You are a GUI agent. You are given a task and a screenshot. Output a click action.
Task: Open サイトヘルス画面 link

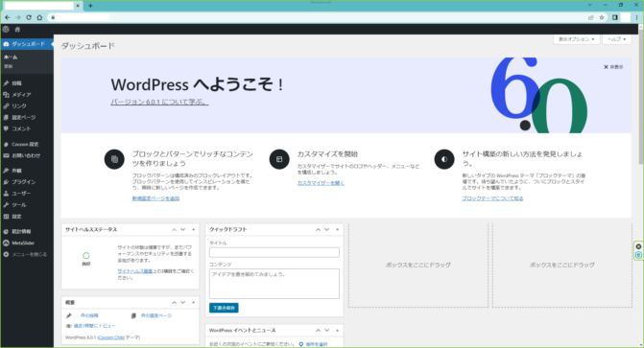[134, 271]
